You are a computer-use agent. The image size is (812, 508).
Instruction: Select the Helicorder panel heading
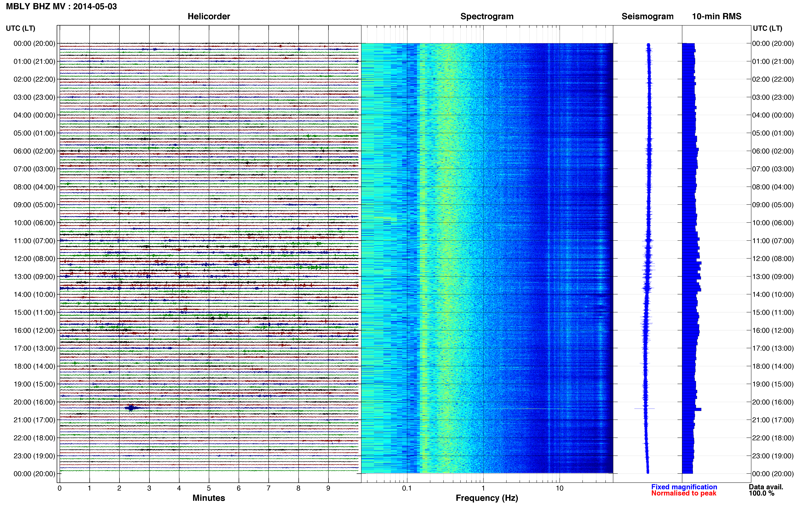(209, 16)
